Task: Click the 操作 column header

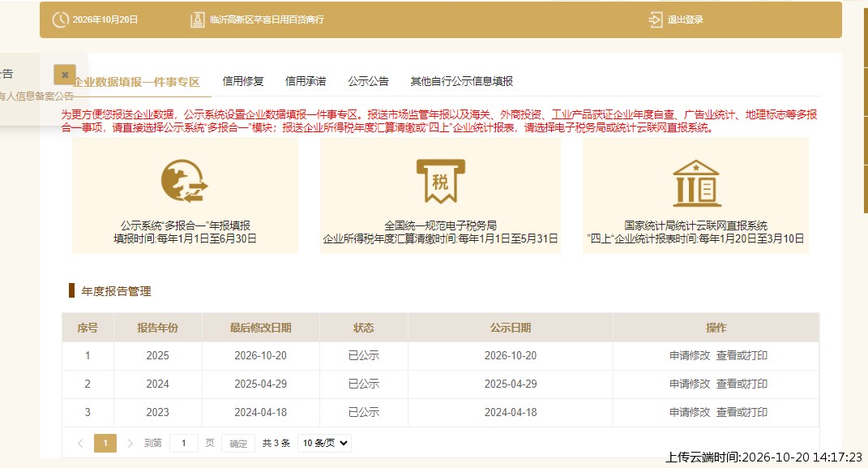Action: pos(716,328)
